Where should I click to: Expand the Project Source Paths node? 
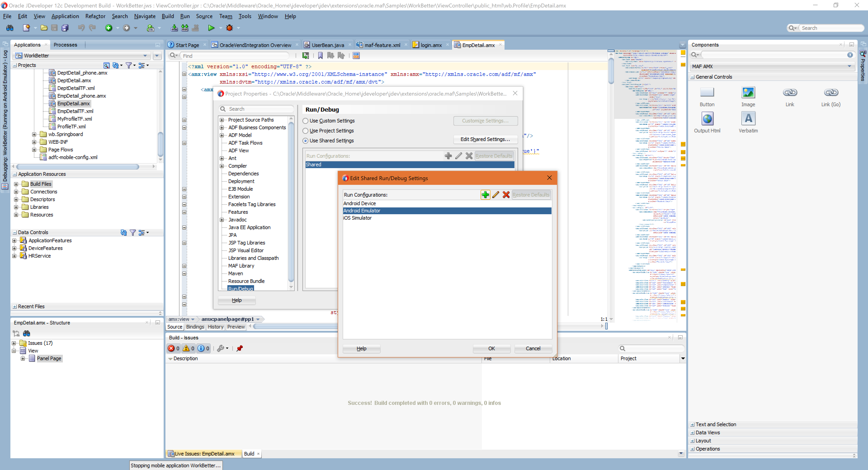(x=222, y=120)
